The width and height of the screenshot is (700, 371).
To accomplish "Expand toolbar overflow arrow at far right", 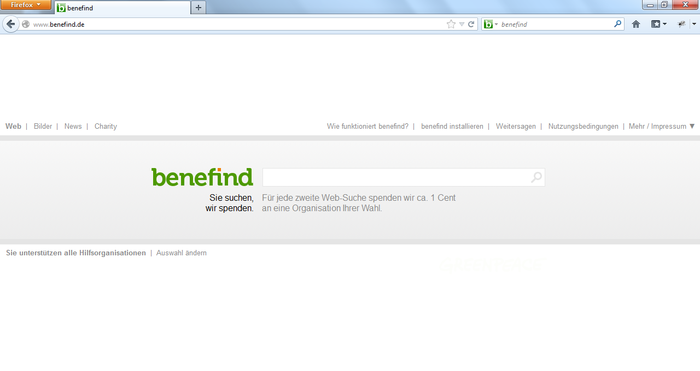I will (694, 24).
